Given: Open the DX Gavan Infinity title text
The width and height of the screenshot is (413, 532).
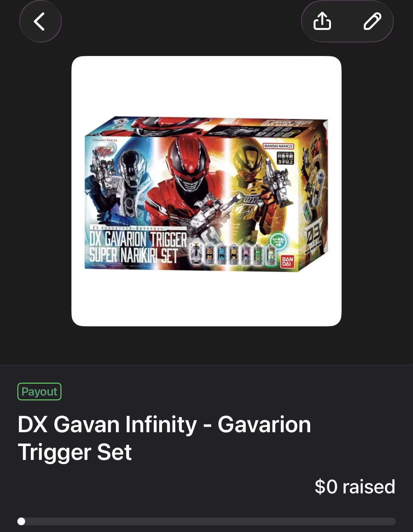Looking at the screenshot, I should tap(164, 438).
